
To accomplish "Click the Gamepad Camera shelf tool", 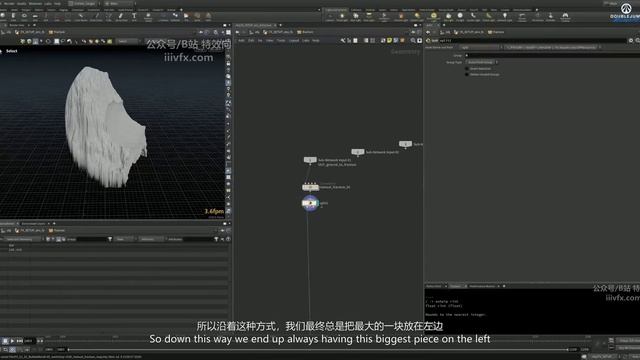I will (565, 17).
